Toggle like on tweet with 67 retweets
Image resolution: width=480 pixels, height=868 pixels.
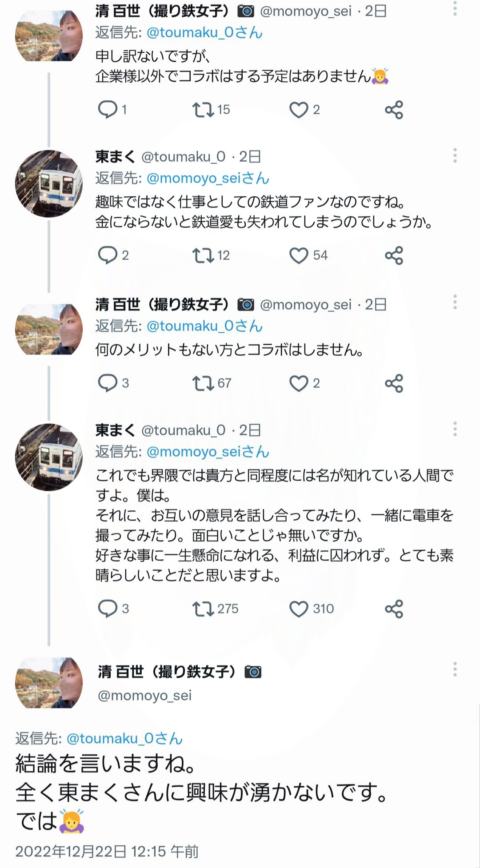click(299, 383)
